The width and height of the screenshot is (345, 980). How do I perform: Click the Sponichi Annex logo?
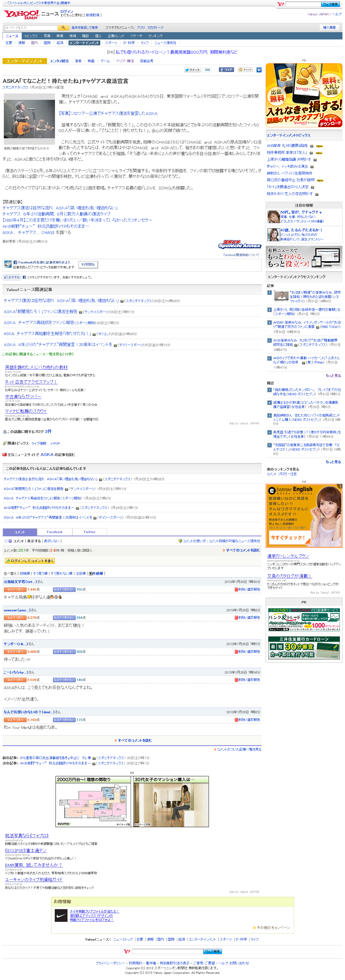[239, 245]
